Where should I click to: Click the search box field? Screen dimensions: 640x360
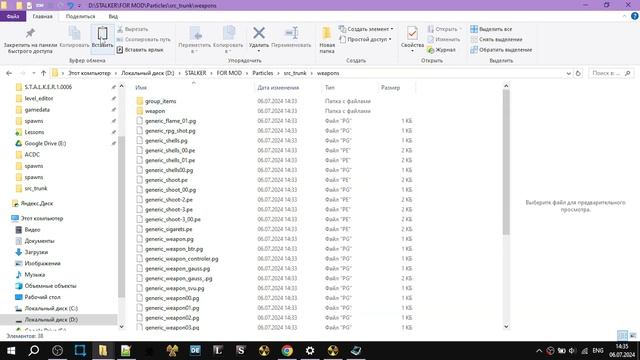coord(611,73)
